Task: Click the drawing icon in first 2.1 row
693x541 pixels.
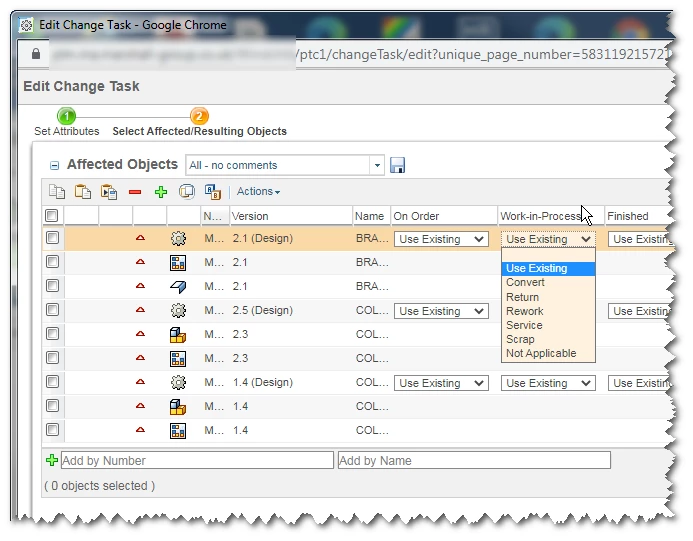Action: [x=178, y=263]
